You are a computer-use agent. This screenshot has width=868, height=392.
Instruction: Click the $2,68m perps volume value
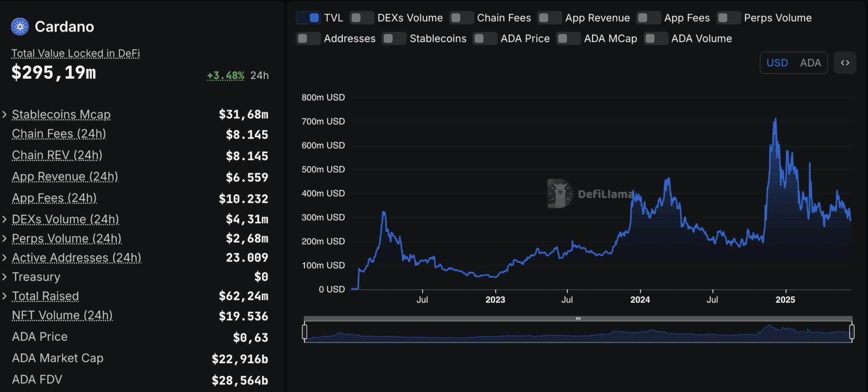(x=247, y=238)
